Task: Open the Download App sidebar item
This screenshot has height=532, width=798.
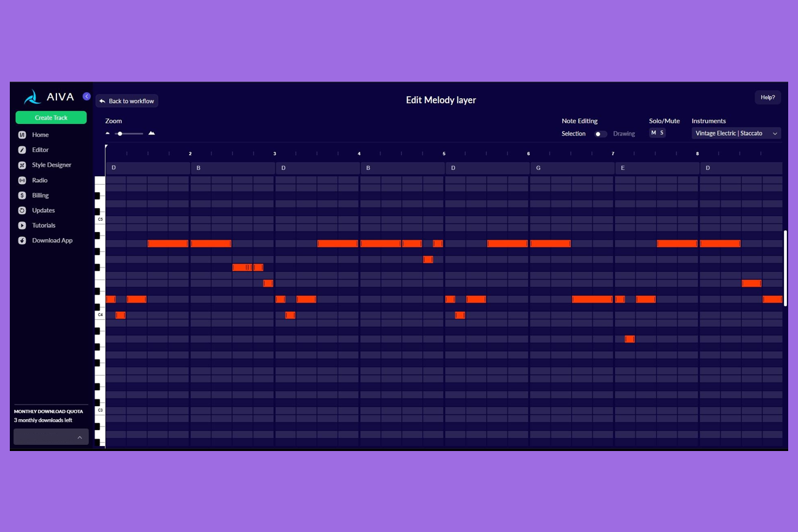Action: coord(52,241)
